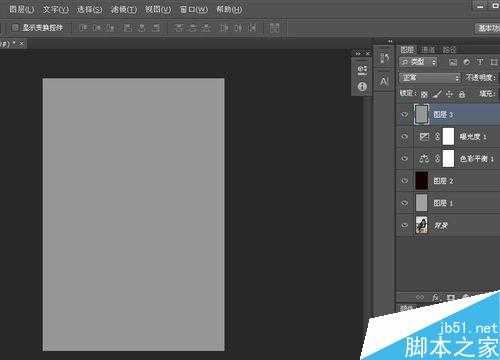Click the align horizontal centers icon
This screenshot has height=360, width=500.
[142, 28]
